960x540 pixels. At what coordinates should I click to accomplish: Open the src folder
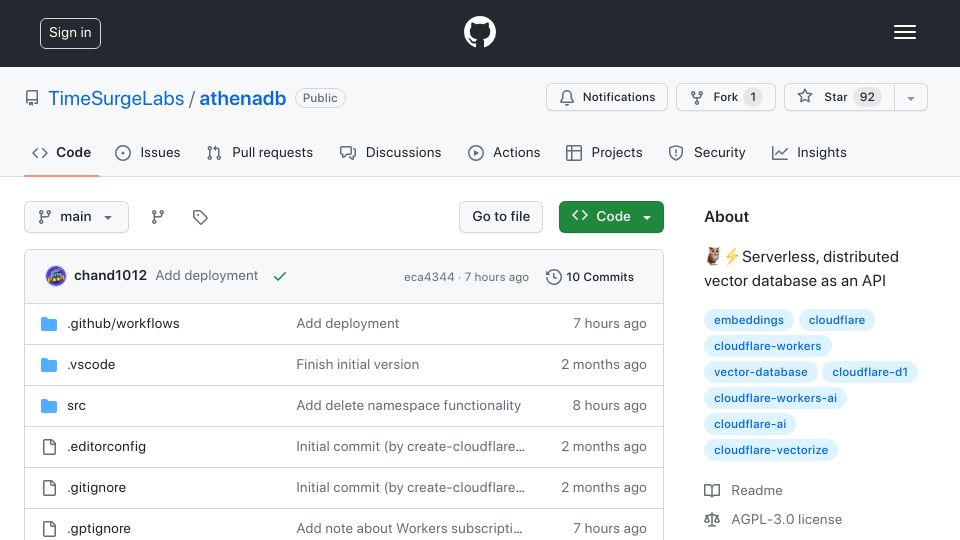pyautogui.click(x=77, y=405)
